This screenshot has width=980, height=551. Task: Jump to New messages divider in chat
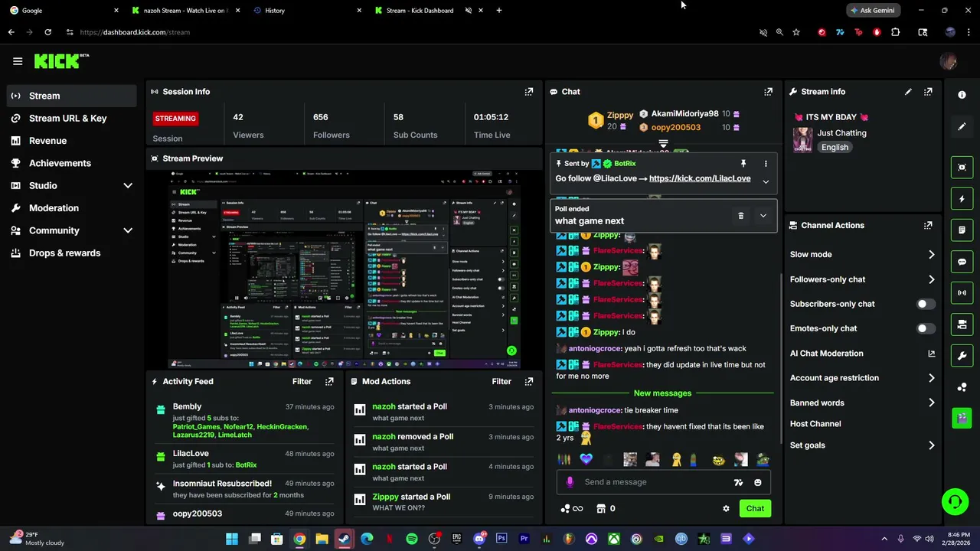click(662, 393)
